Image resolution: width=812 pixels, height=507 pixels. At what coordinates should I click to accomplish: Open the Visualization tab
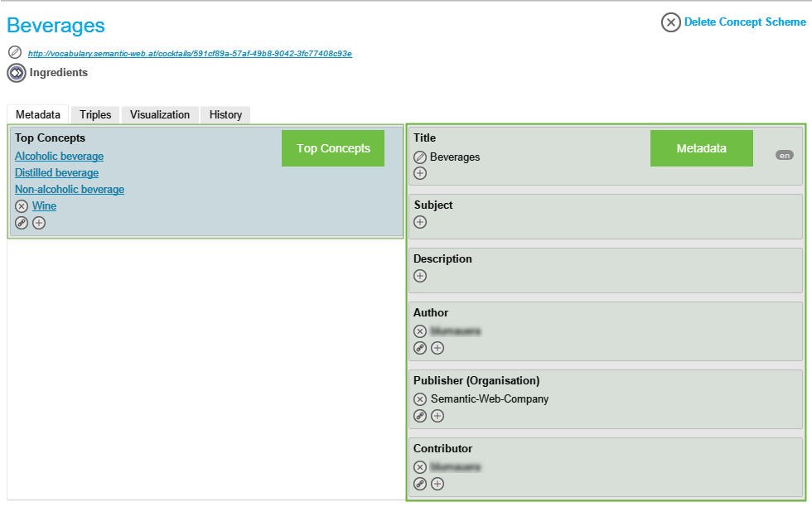[160, 115]
